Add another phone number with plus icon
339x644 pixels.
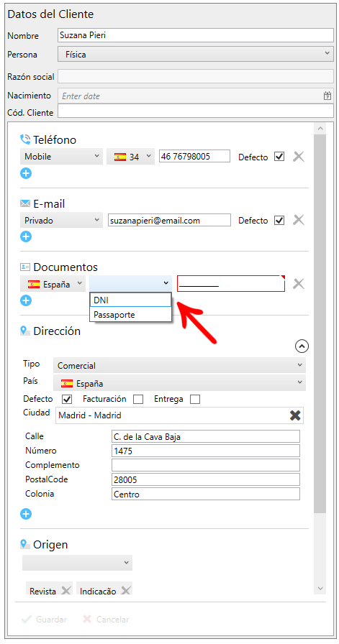click(x=26, y=173)
